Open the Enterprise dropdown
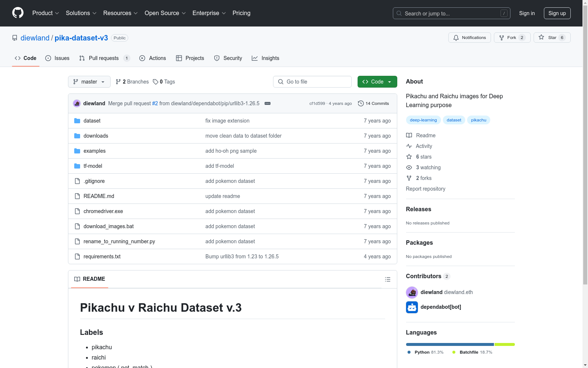The height and width of the screenshot is (368, 588). pos(209,13)
